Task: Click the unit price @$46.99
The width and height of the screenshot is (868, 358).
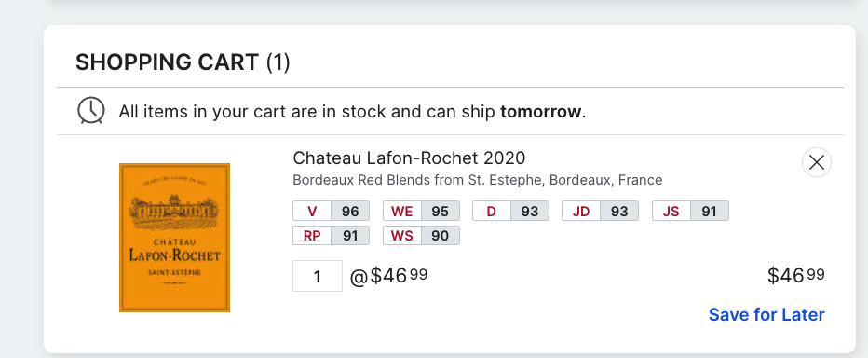Action: 388,276
